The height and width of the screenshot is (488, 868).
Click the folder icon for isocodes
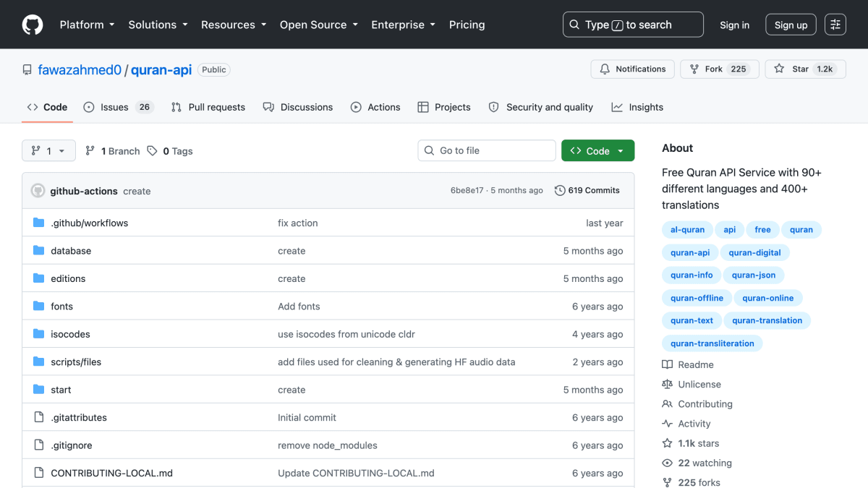click(39, 334)
